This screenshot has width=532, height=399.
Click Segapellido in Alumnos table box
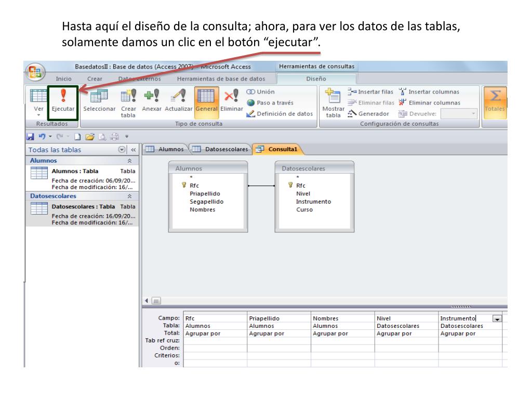206,202
